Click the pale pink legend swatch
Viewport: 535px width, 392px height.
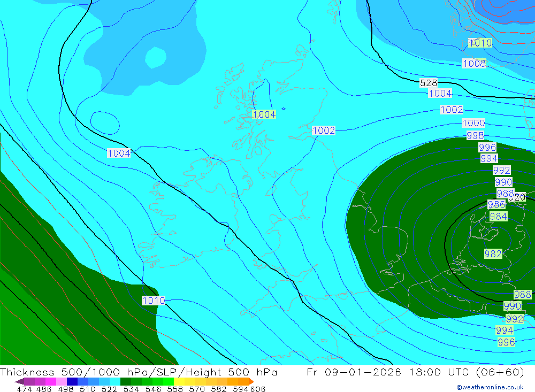point(62,381)
